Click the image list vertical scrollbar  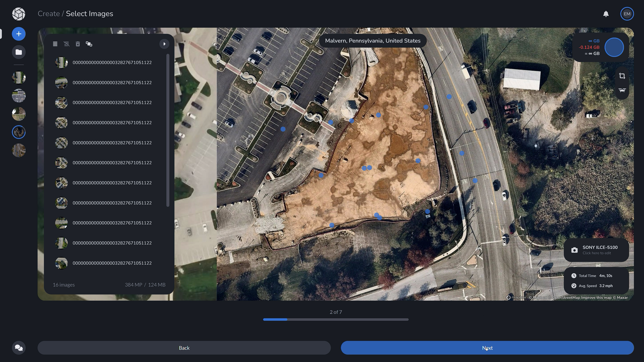pyautogui.click(x=168, y=130)
